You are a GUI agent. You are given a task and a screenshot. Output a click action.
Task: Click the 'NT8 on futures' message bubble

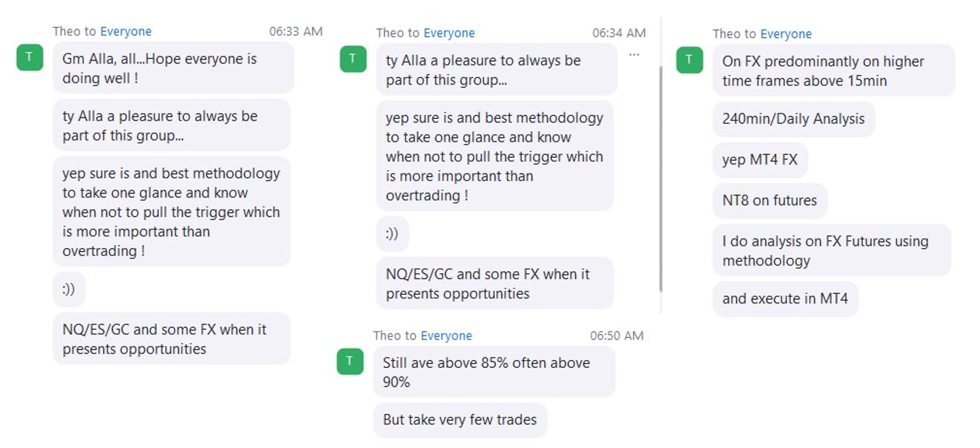769,201
